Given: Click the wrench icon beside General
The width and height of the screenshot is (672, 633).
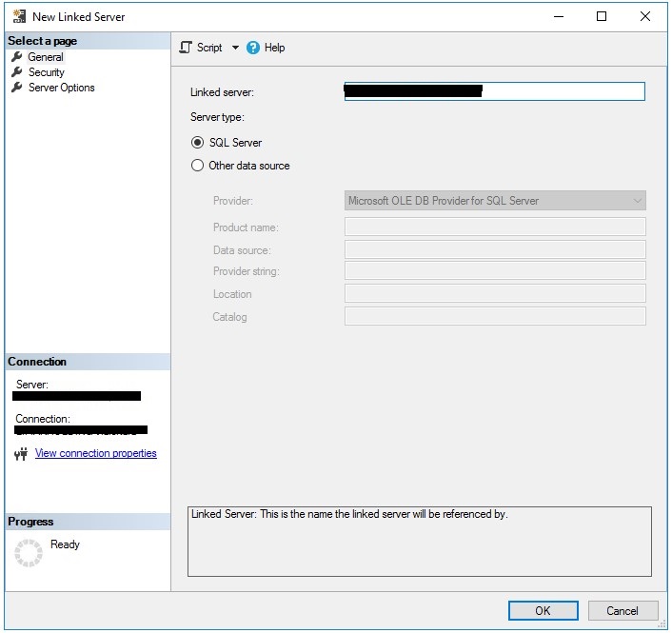Looking at the screenshot, I should pos(16,57).
